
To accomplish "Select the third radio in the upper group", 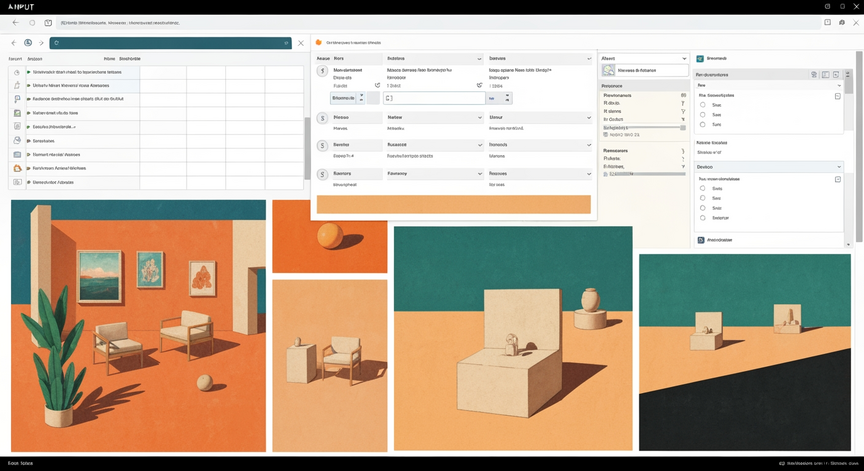I will pos(703,124).
